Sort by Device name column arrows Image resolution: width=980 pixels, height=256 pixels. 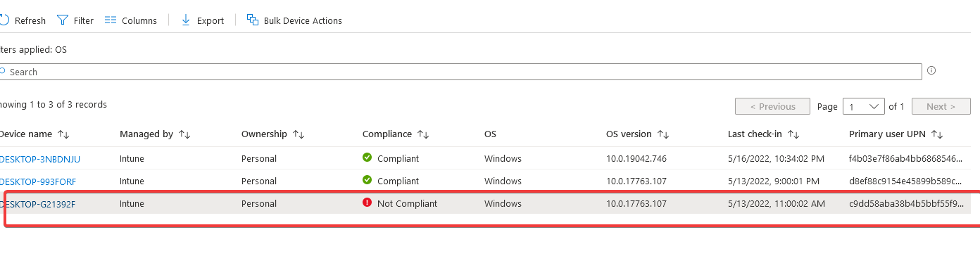(x=63, y=134)
